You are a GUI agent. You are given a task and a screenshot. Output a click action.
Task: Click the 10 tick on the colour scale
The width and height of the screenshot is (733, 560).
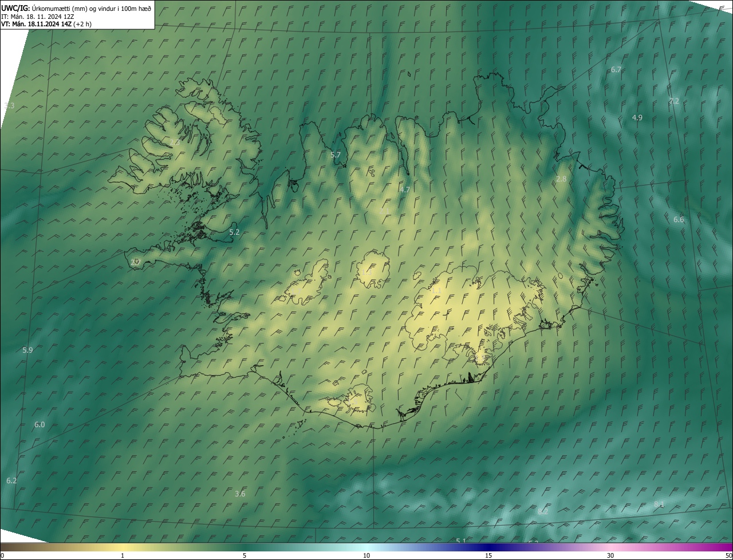pyautogui.click(x=366, y=555)
